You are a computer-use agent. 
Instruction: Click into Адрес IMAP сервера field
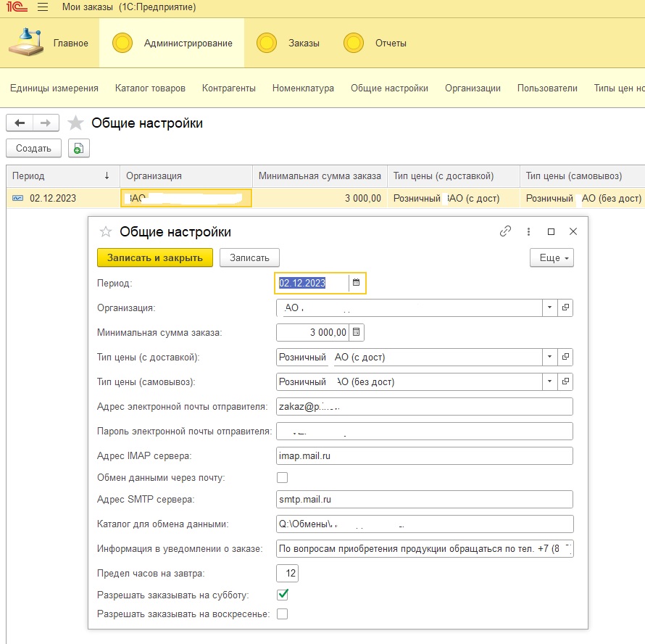(x=425, y=455)
